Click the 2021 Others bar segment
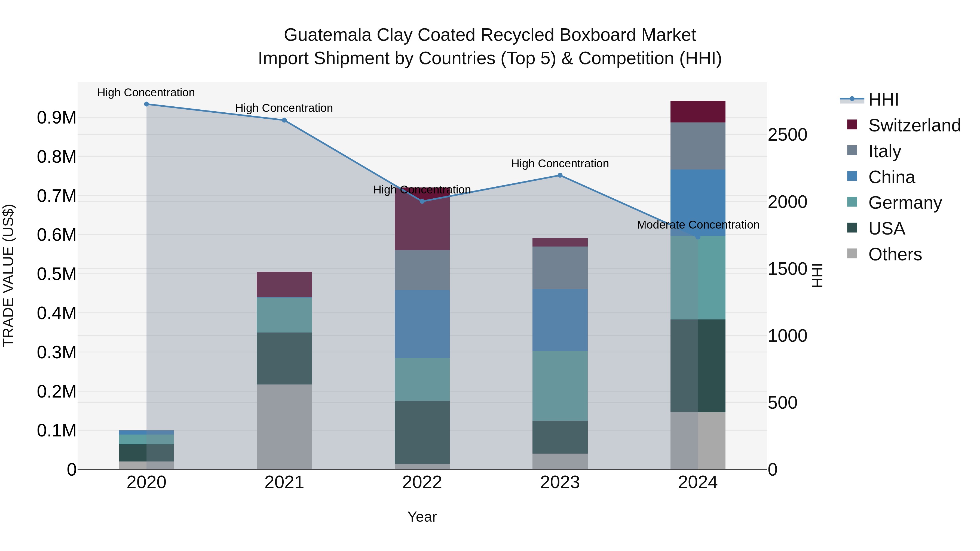980x551 pixels. click(284, 427)
